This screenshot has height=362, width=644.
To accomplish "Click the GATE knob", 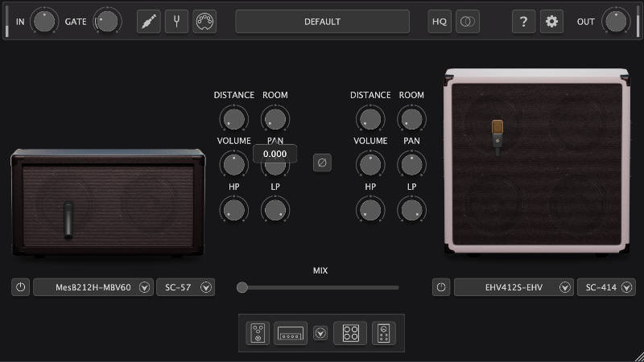I will [x=108, y=22].
